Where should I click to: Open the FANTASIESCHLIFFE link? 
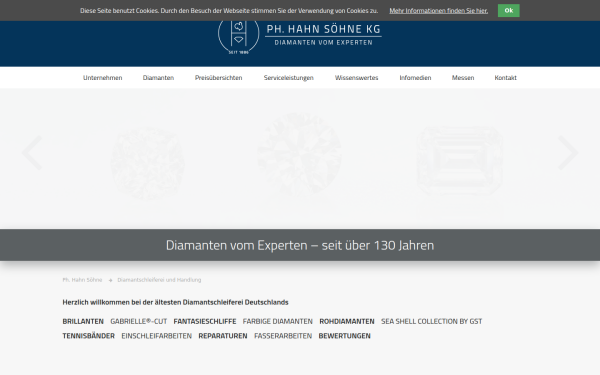(205, 321)
